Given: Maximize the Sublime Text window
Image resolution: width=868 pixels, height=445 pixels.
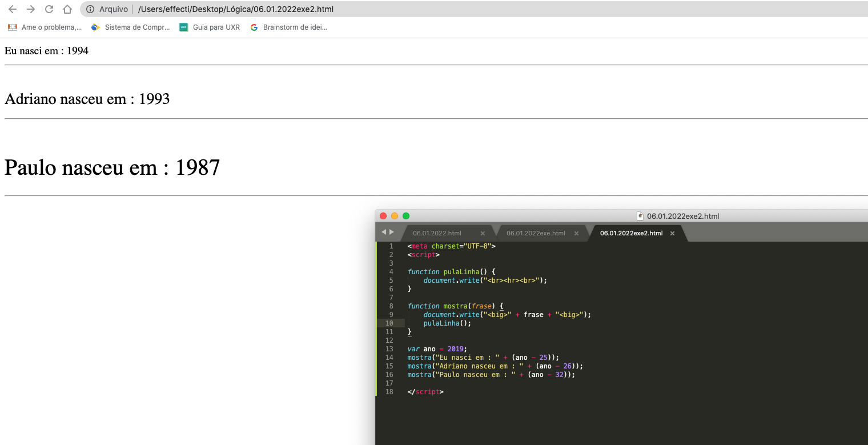Looking at the screenshot, I should coord(406,216).
